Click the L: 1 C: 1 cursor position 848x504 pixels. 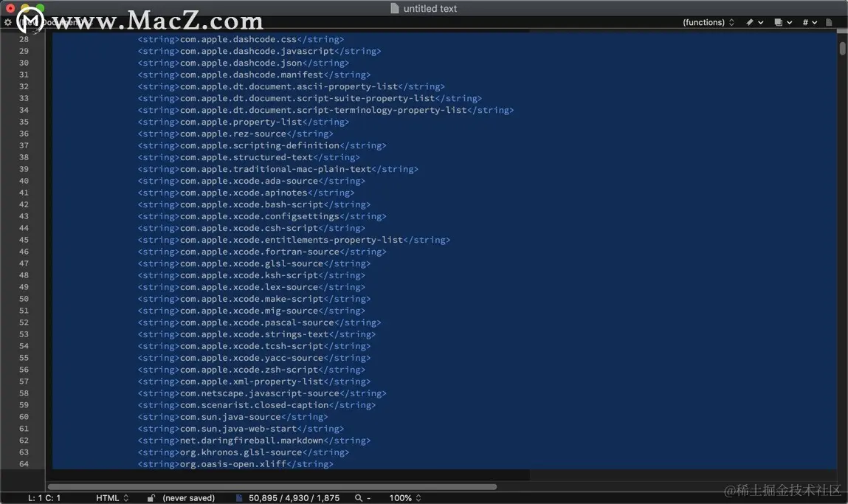click(44, 497)
